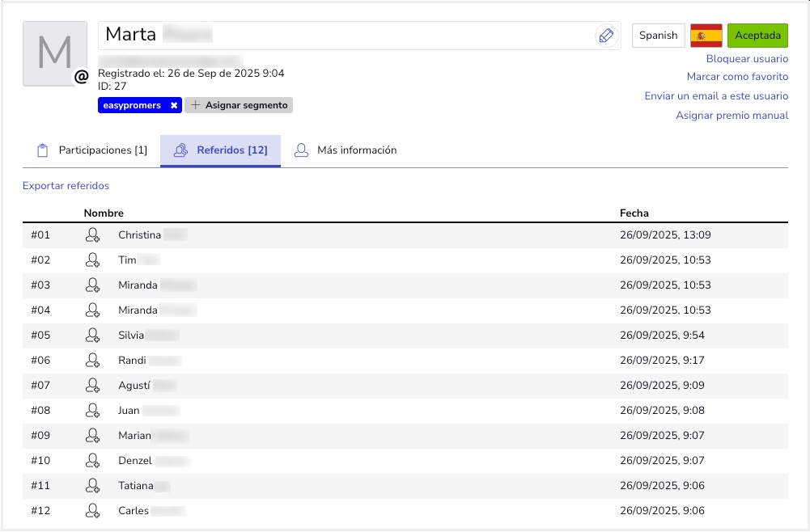The width and height of the screenshot is (810, 532).
Task: Click the user icon beside Denzel
Action: [93, 461]
